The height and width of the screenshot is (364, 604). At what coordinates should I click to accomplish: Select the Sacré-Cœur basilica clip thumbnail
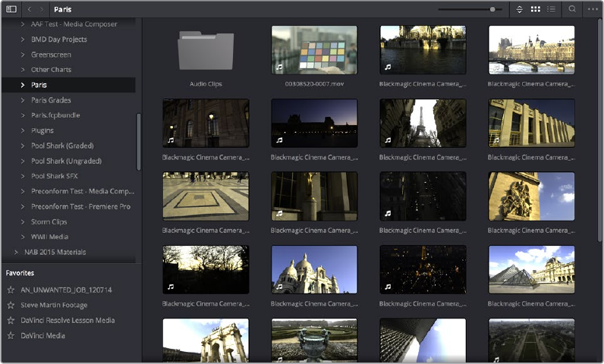click(314, 270)
